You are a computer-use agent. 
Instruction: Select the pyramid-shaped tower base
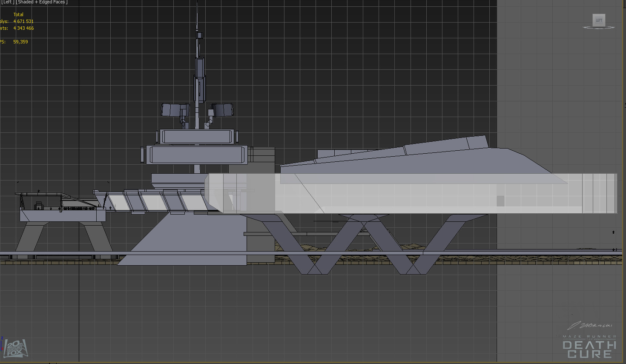[x=183, y=239]
